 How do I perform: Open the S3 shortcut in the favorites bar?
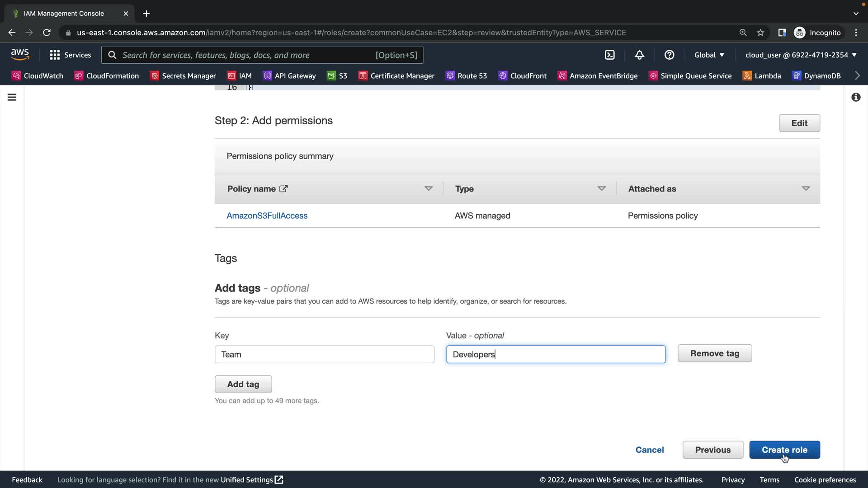337,76
